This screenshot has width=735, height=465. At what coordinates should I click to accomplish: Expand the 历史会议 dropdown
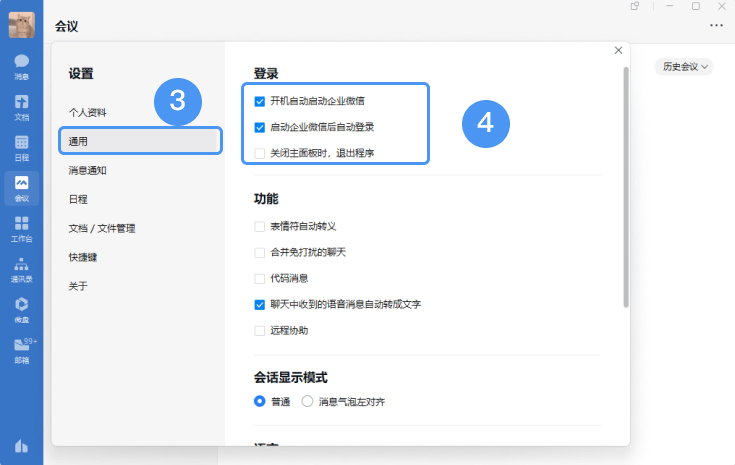click(684, 67)
